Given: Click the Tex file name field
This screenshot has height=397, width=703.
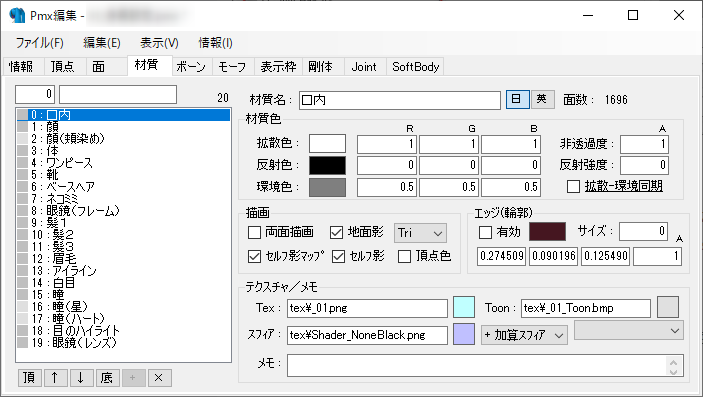Looking at the screenshot, I should (x=367, y=308).
